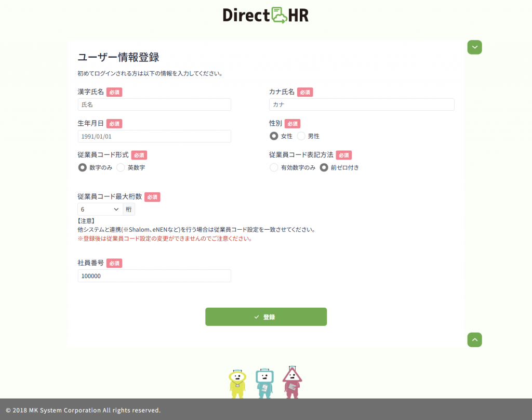Screen dimensions: 532x420
Task: Choose 数字のみ employee code format
Action: 82,167
